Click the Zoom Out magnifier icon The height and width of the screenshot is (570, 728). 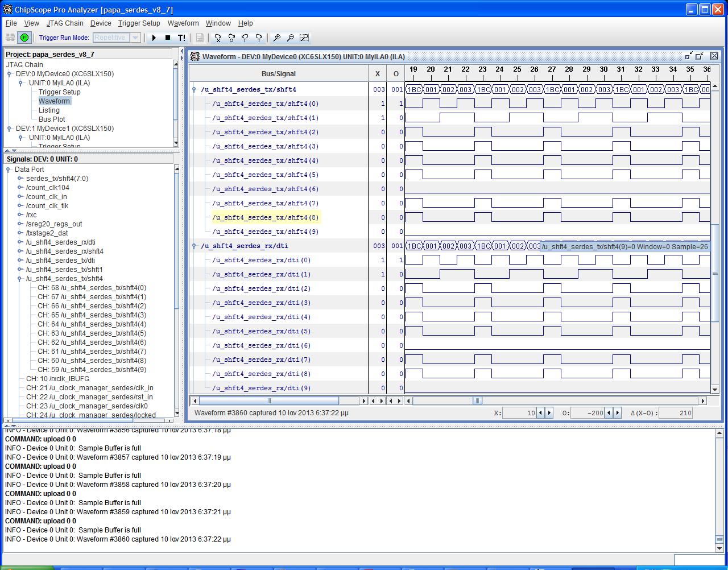[x=291, y=38]
